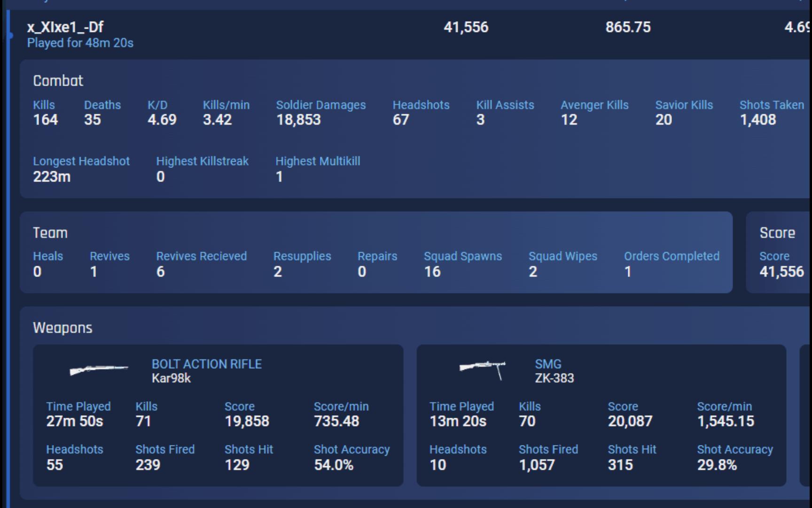Click ZK-383 Kills value 70

tap(527, 421)
